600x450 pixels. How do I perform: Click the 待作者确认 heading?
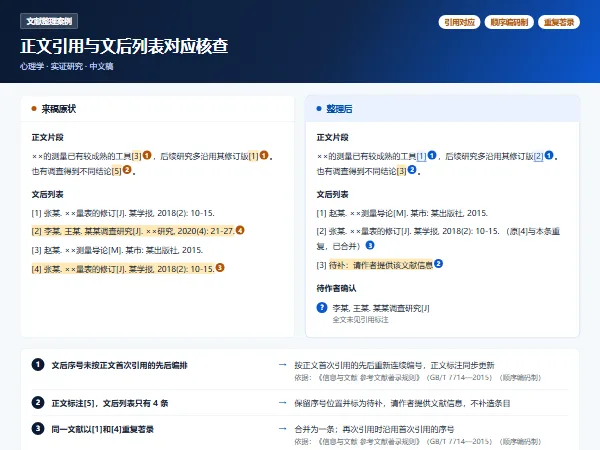[336, 288]
